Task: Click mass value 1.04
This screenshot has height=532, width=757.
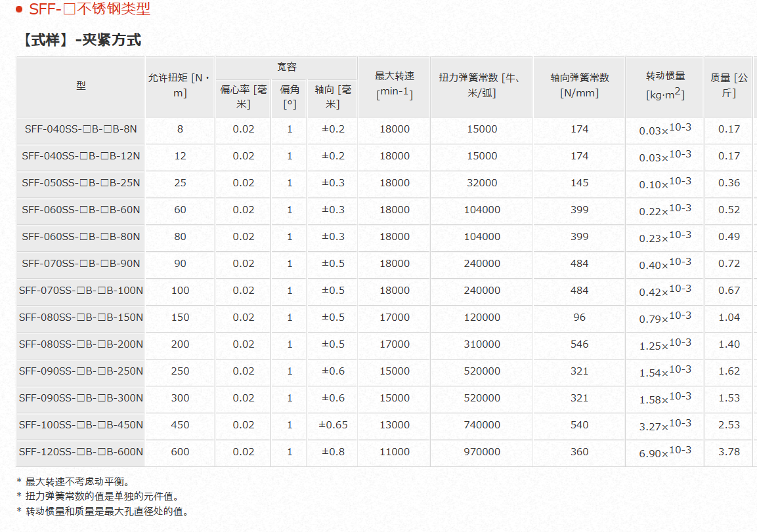Action: click(729, 317)
